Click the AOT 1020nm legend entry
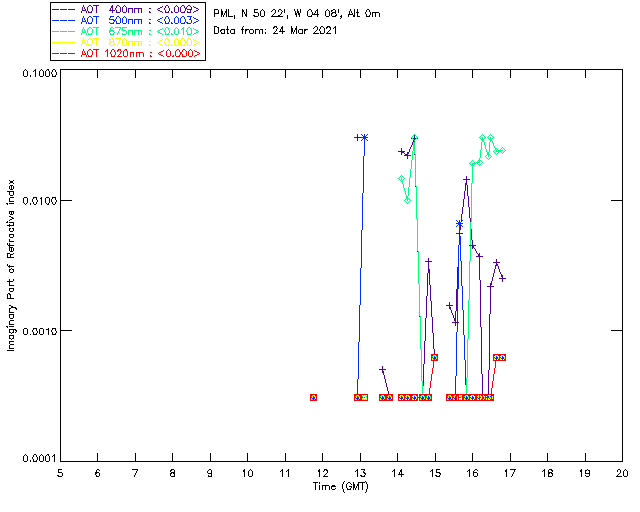 click(127, 53)
